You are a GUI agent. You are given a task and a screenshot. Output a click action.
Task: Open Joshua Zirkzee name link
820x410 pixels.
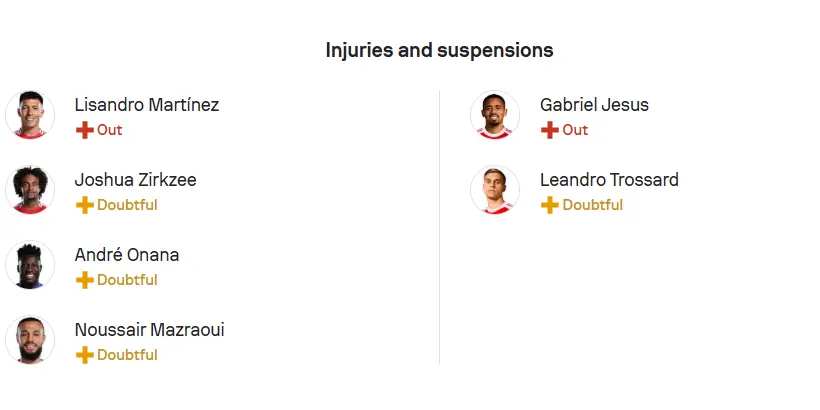pyautogui.click(x=135, y=180)
